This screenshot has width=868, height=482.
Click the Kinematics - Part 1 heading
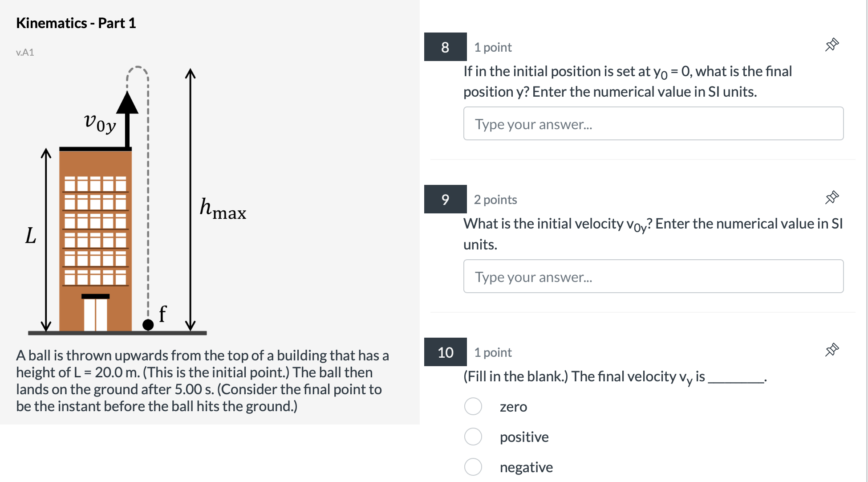(76, 23)
